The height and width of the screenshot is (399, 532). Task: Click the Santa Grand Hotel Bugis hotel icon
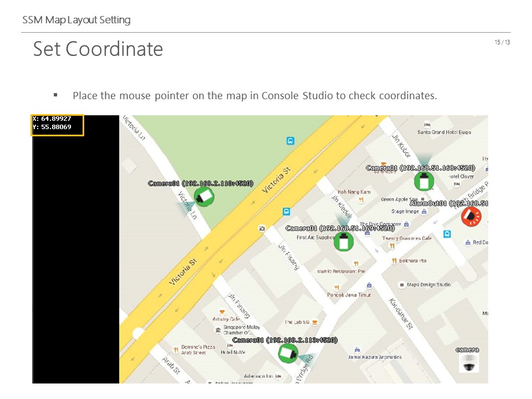(x=427, y=125)
